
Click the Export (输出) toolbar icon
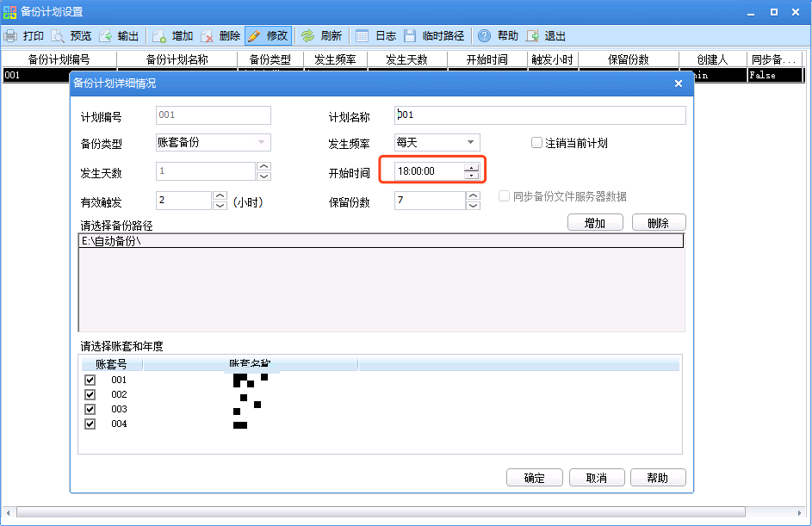(106, 36)
